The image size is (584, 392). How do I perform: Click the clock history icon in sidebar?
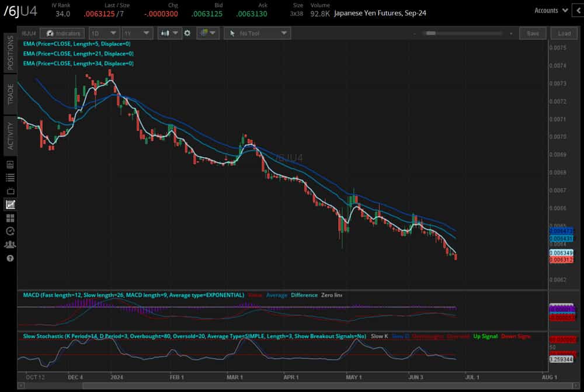pyautogui.click(x=10, y=231)
